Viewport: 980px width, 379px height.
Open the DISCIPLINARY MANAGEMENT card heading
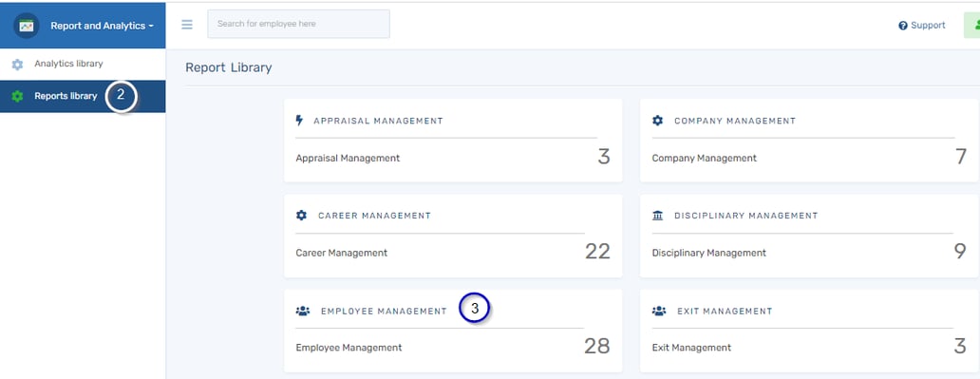click(745, 216)
